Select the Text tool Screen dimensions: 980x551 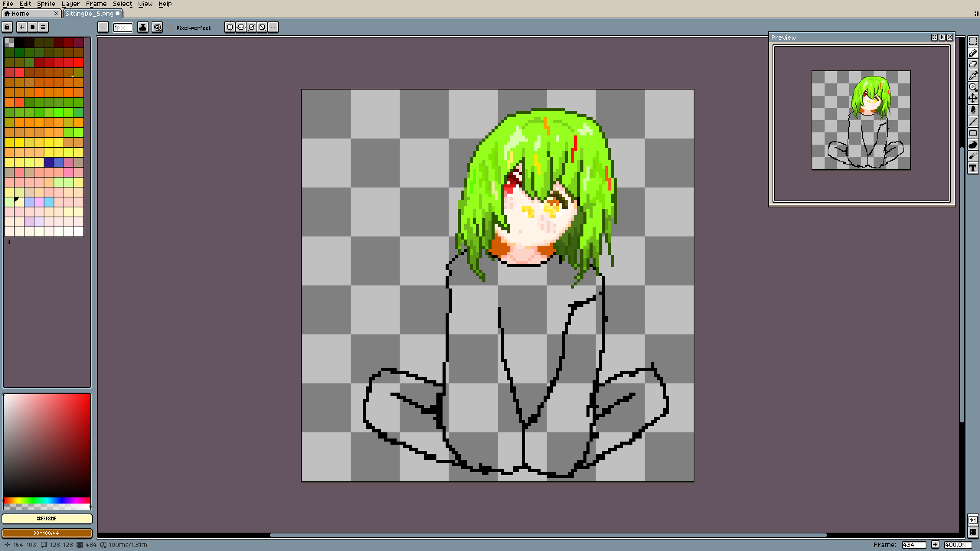pos(973,168)
